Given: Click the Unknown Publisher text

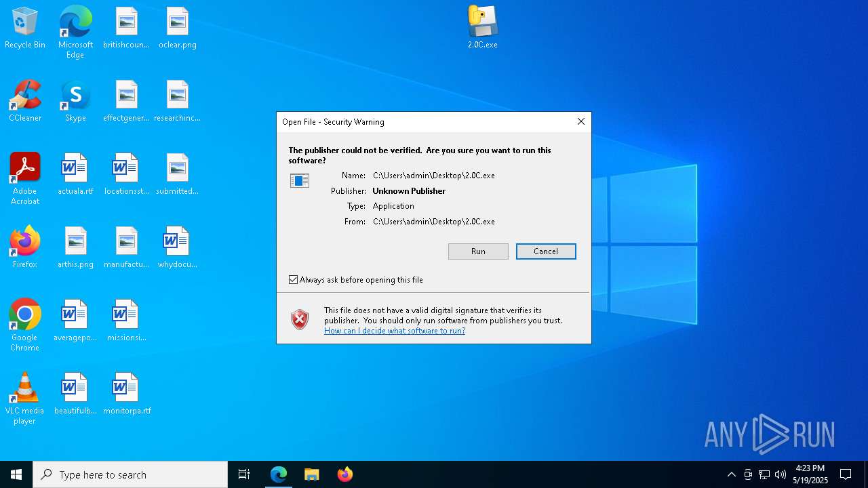Looking at the screenshot, I should coord(409,191).
